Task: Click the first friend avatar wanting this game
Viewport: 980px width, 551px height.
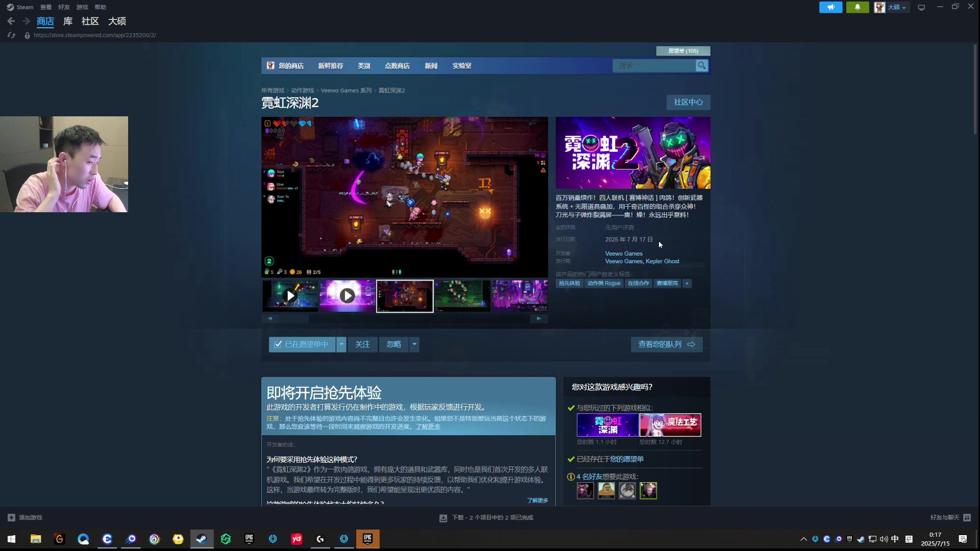Action: (x=585, y=491)
